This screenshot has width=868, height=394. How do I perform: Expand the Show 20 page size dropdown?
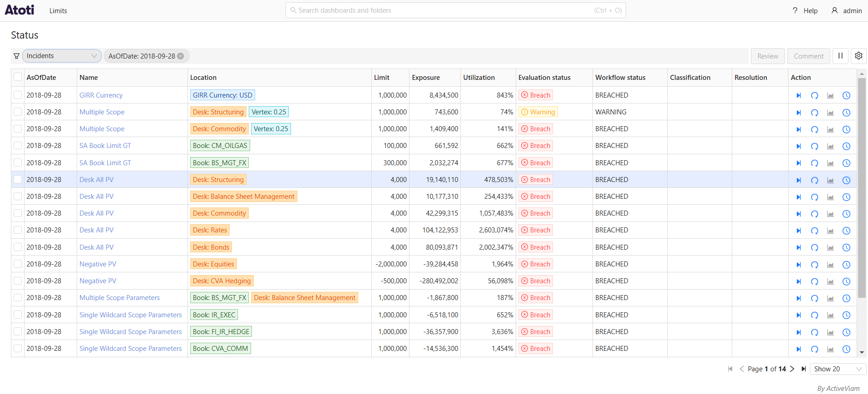[x=838, y=369]
